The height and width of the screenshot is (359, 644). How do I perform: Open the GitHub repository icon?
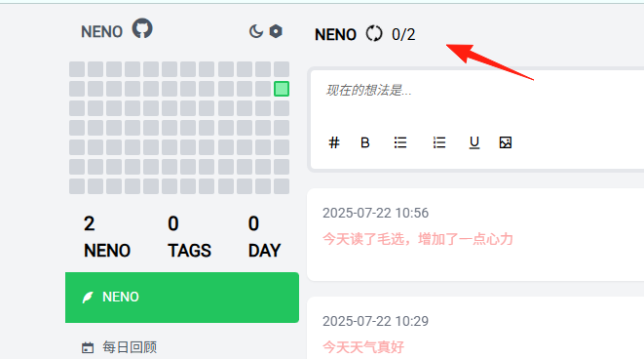[142, 29]
